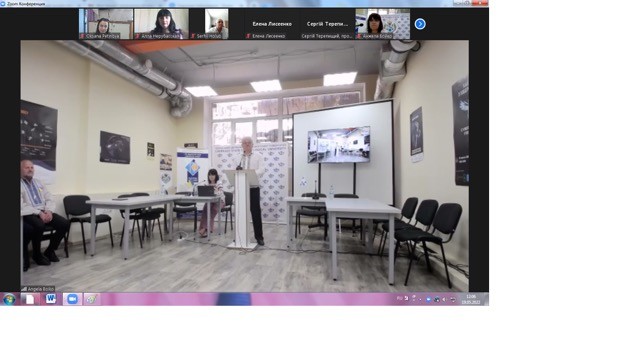The image size is (640, 363).
Task: Click muted mic icon on Serhii Holub
Action: point(193,36)
